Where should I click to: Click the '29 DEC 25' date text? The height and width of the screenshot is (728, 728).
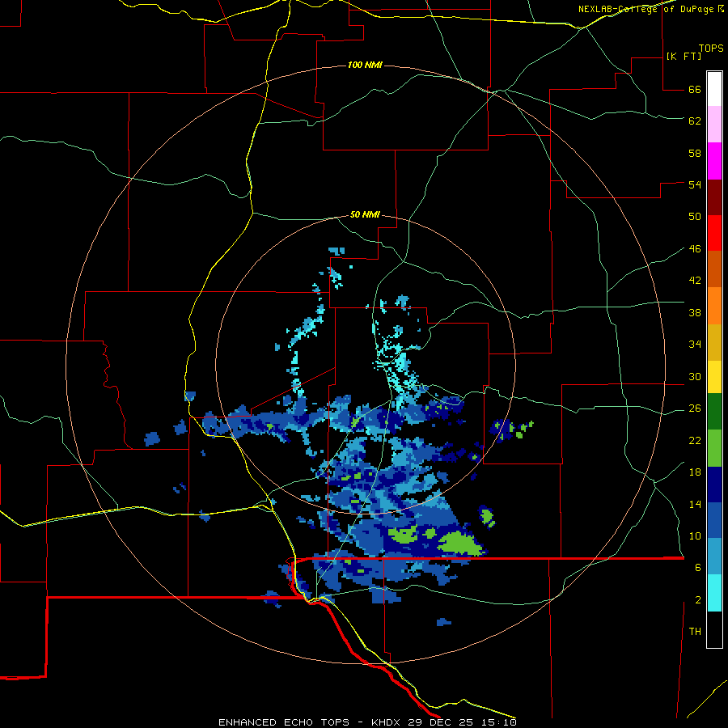pos(439,722)
